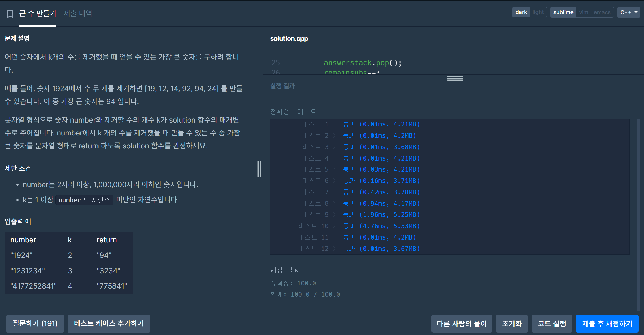Click the results panel vertical scrollbar

(x=638, y=214)
